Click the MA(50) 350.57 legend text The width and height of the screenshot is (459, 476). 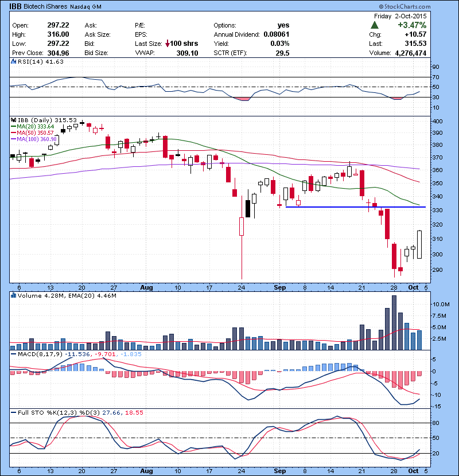pos(35,133)
